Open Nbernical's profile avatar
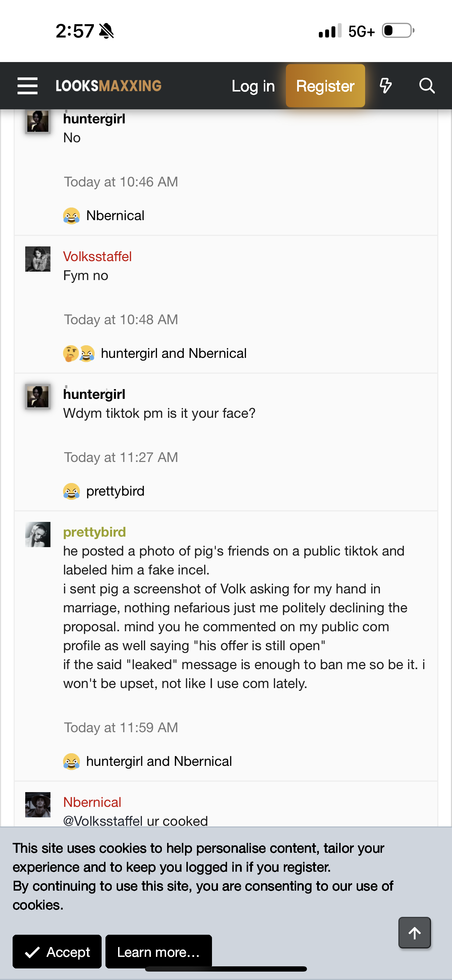The height and width of the screenshot is (980, 452). point(38,805)
